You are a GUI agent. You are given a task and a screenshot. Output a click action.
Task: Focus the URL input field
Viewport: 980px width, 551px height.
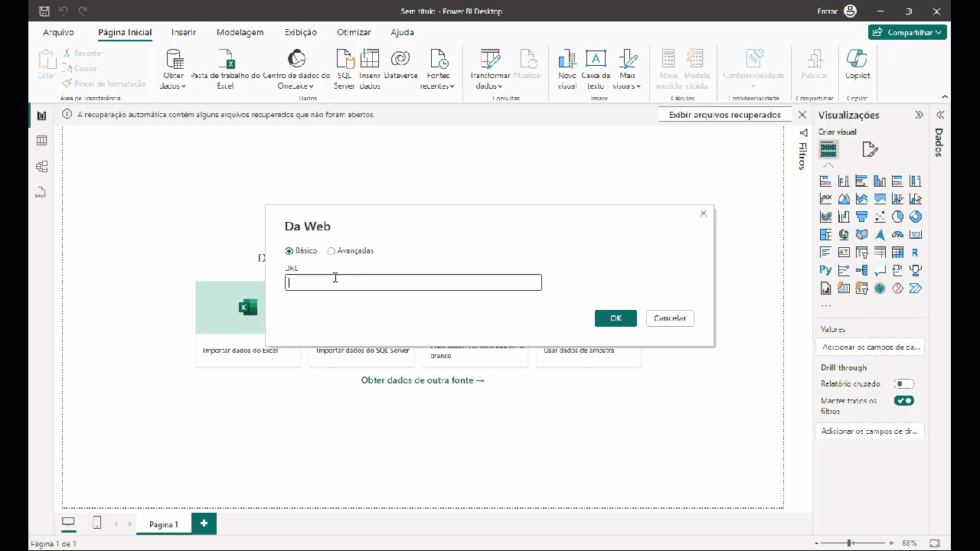pos(413,282)
